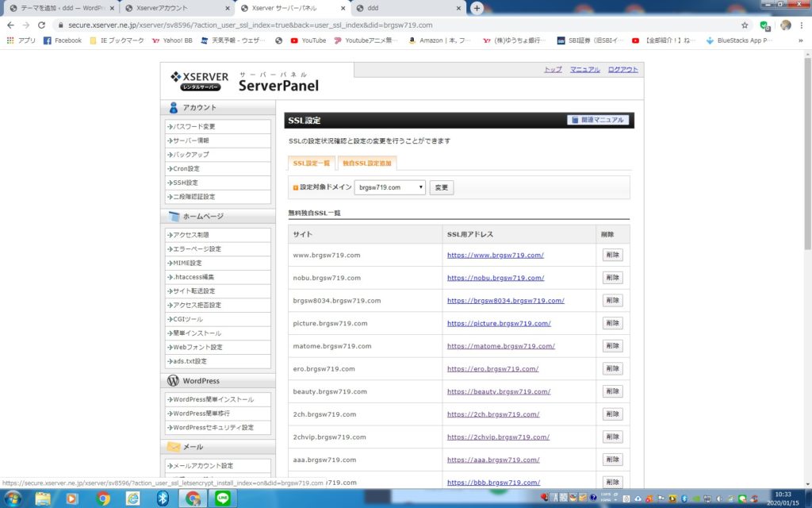Click the browser back arrow
Image resolution: width=812 pixels, height=508 pixels.
tap(10, 25)
